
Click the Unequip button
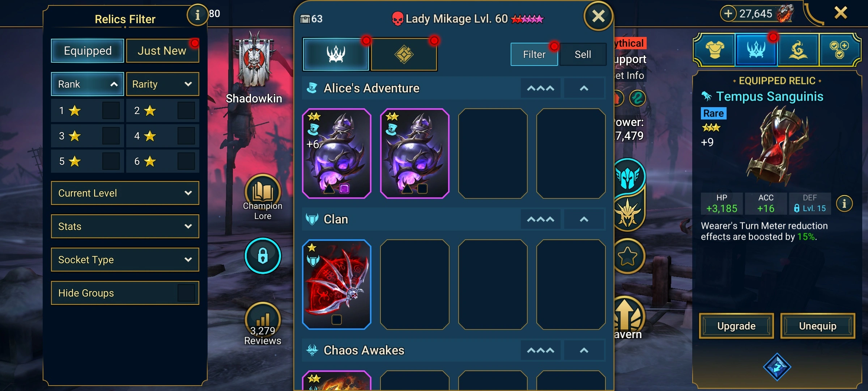coord(818,326)
